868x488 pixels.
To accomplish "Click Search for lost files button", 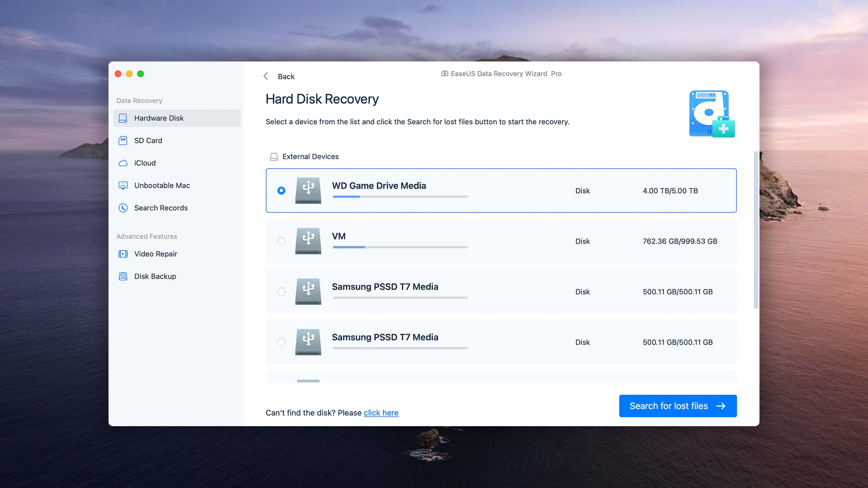I will (678, 406).
